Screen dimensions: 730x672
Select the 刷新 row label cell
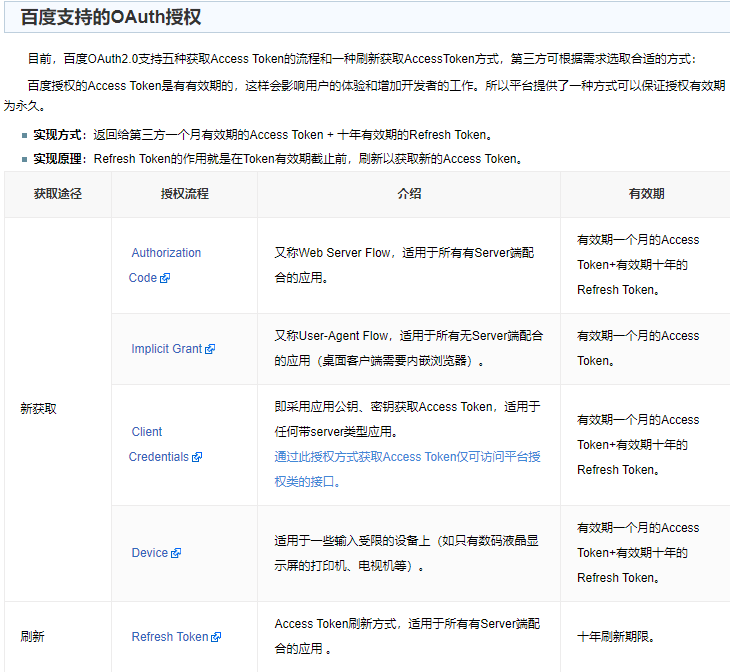tap(32, 637)
